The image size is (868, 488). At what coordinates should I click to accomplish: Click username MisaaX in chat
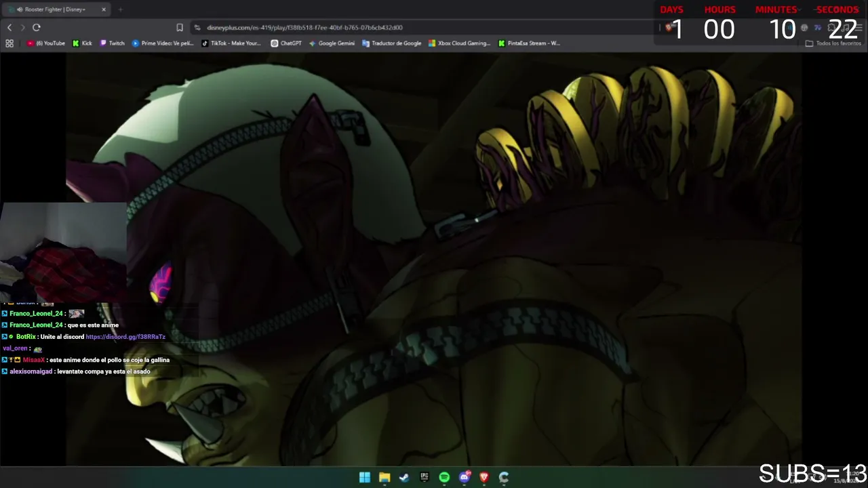point(34,360)
